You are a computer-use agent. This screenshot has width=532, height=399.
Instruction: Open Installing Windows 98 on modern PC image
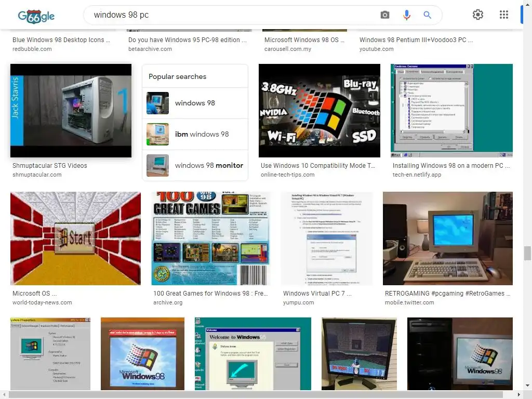point(451,111)
